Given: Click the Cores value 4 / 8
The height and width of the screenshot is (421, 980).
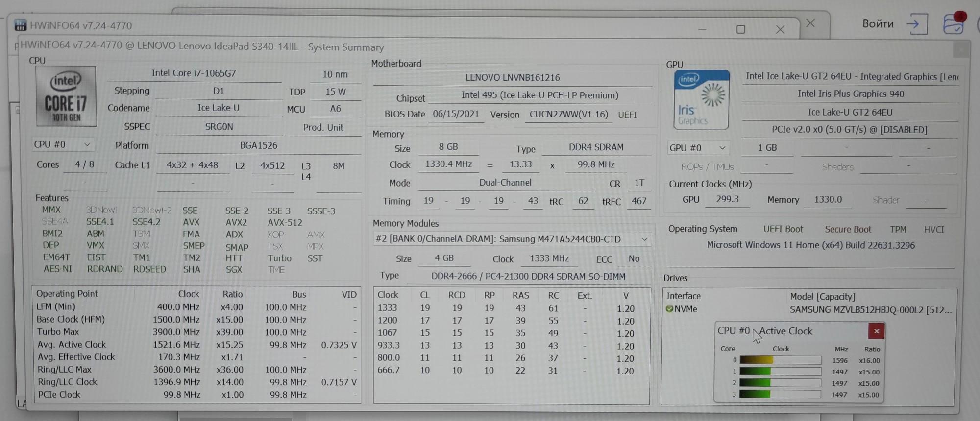Looking at the screenshot, I should (85, 164).
